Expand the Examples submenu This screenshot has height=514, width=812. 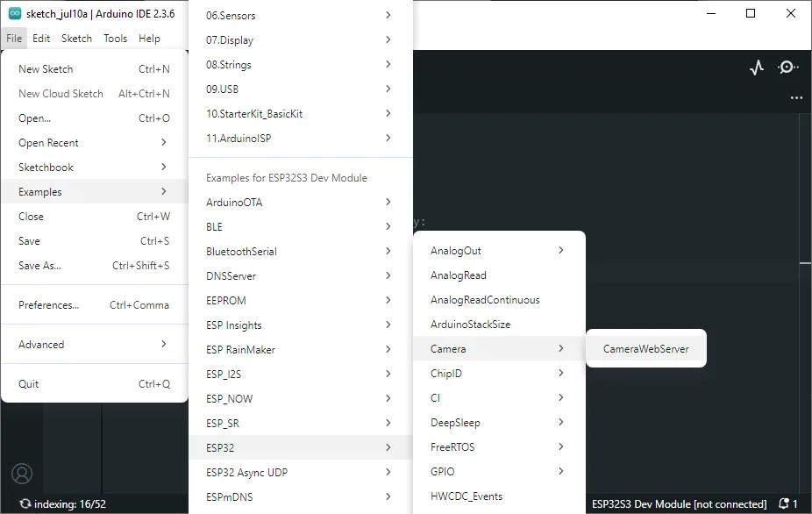(94, 192)
